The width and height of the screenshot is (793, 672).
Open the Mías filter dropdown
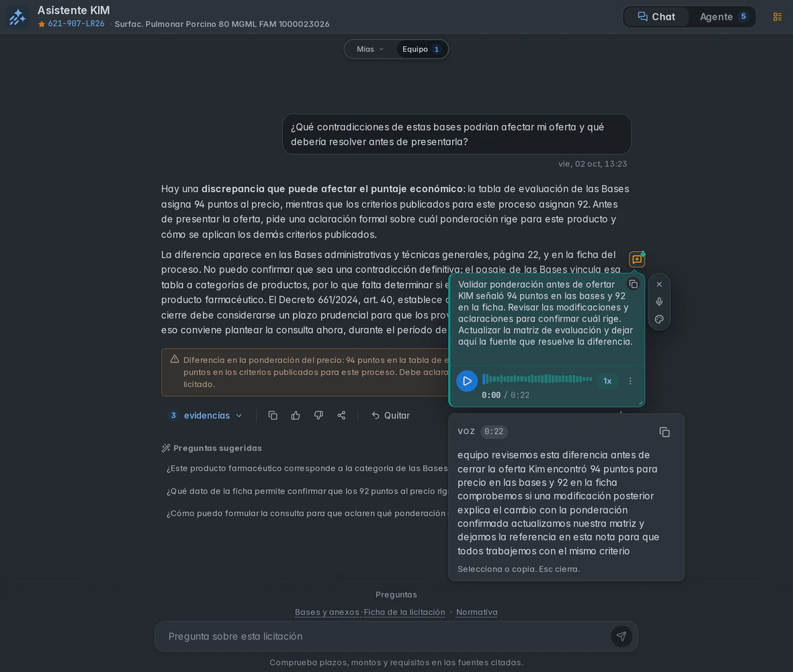click(x=370, y=49)
